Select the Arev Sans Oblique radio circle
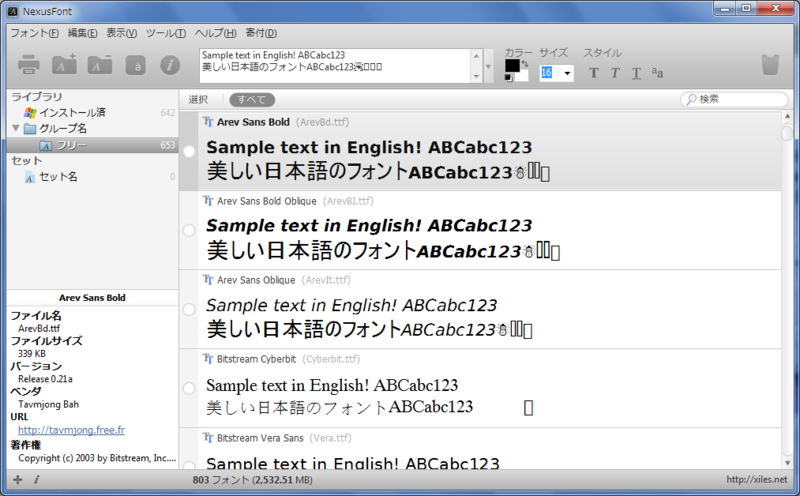The image size is (800, 496). (x=189, y=309)
